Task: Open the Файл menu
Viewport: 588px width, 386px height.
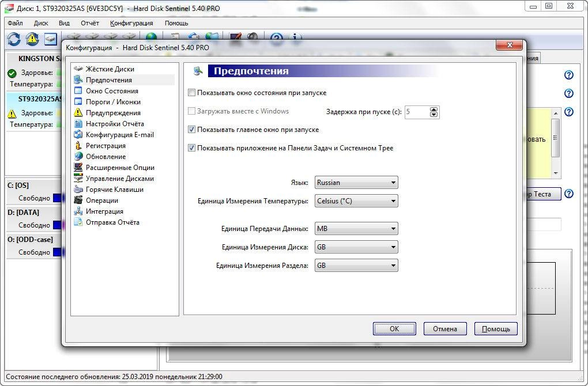Action: [15, 23]
